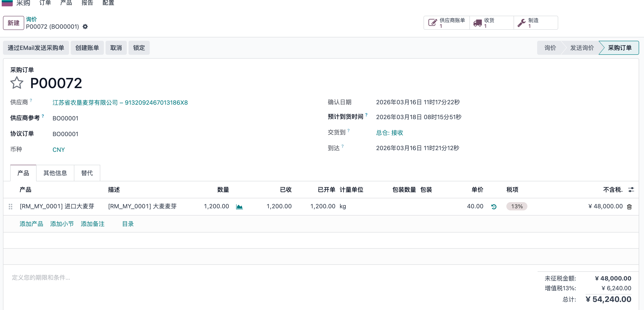
Task: Click the 添加备注 link
Action: coord(92,224)
